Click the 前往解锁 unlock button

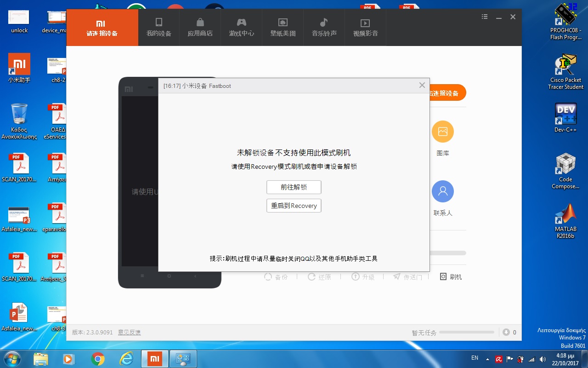coord(294,187)
